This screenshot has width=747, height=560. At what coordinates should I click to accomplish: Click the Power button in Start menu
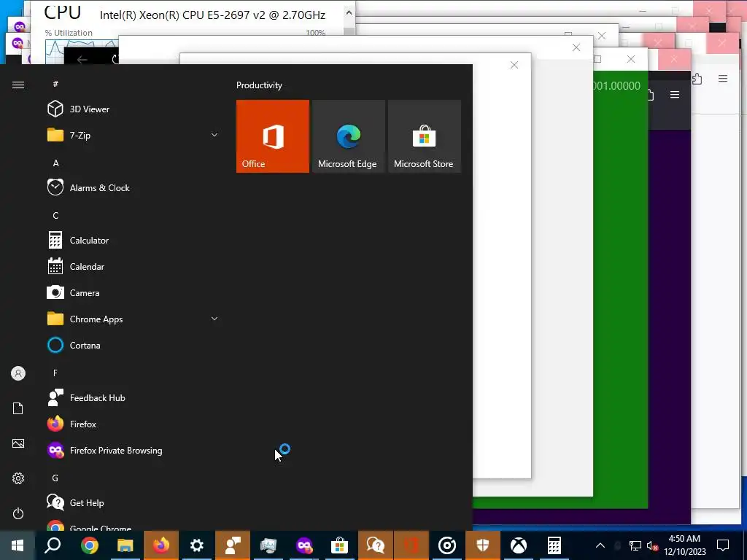pyautogui.click(x=18, y=513)
